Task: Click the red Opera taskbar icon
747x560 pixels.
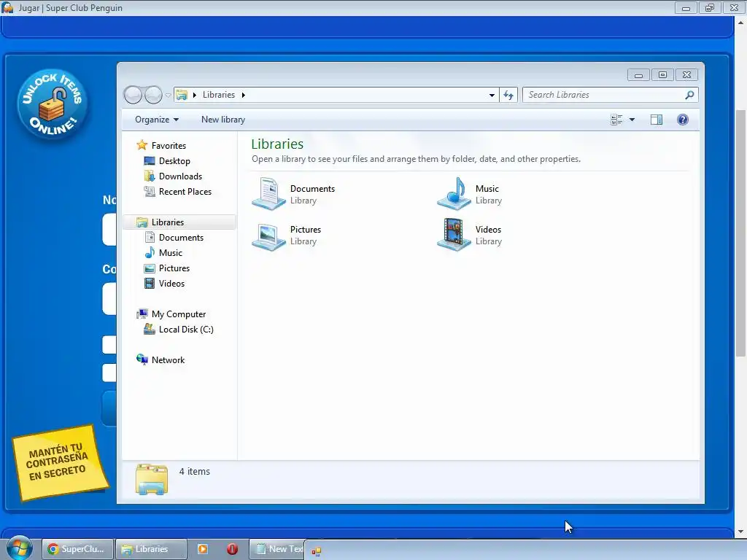Action: pyautogui.click(x=232, y=549)
